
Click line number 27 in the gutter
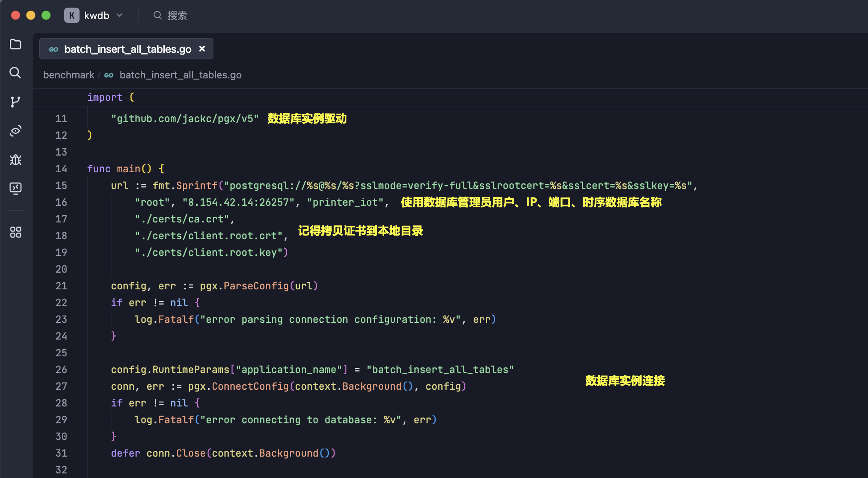click(x=61, y=386)
